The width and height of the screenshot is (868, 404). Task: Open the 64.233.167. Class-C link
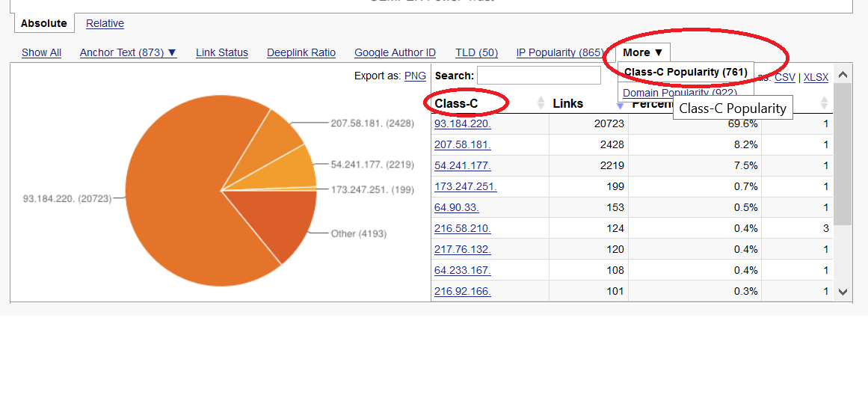pyautogui.click(x=462, y=270)
